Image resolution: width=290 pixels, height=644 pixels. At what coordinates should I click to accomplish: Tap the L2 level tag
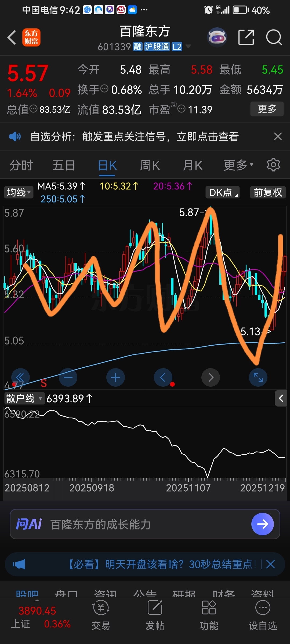tap(177, 47)
